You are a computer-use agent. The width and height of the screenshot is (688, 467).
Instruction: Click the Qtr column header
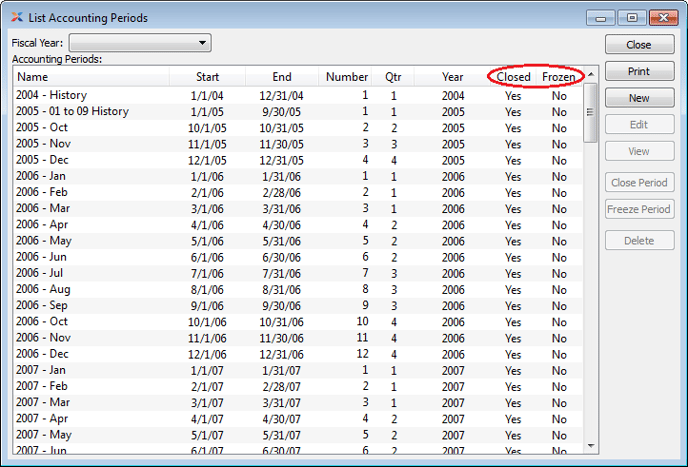coord(392,77)
